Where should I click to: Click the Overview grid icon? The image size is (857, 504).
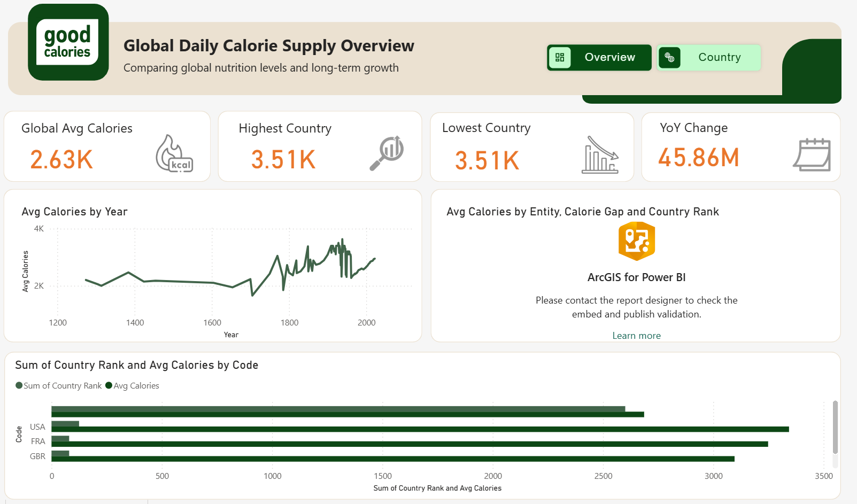(560, 57)
